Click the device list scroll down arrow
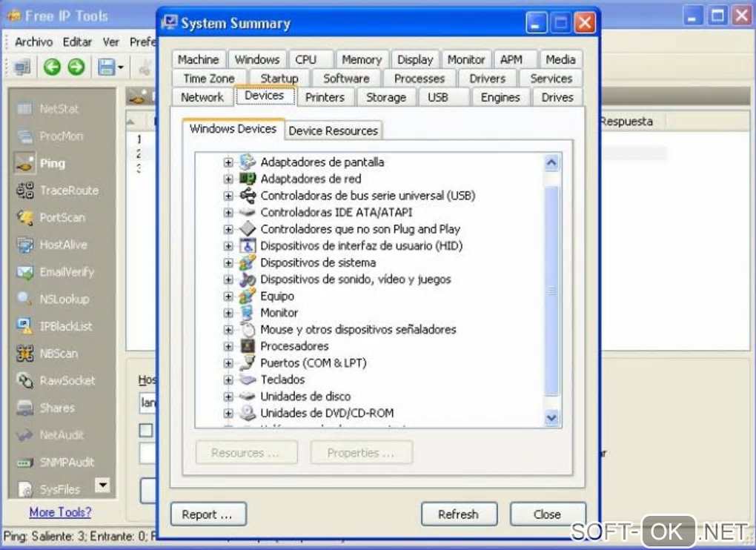The height and width of the screenshot is (550, 756). [x=551, y=418]
